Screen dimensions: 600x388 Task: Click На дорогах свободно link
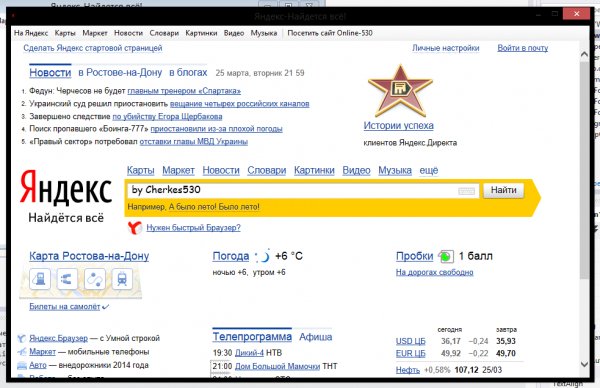(x=435, y=272)
